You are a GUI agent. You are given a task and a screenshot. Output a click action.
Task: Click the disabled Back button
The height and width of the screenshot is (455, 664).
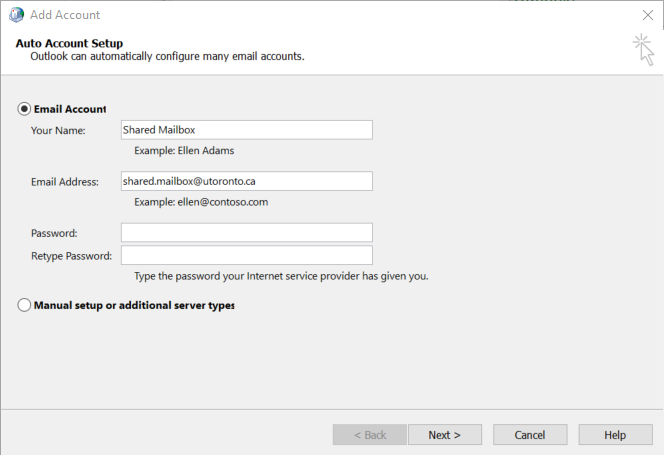tap(370, 435)
